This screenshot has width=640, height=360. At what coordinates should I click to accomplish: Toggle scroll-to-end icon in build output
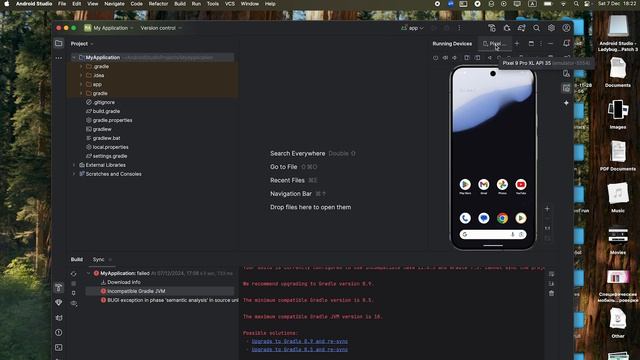(x=551, y=284)
